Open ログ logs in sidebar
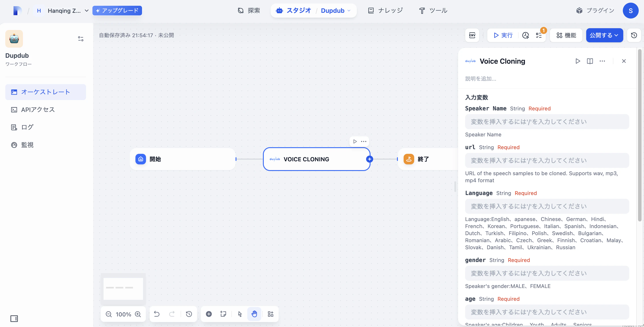 click(45, 127)
